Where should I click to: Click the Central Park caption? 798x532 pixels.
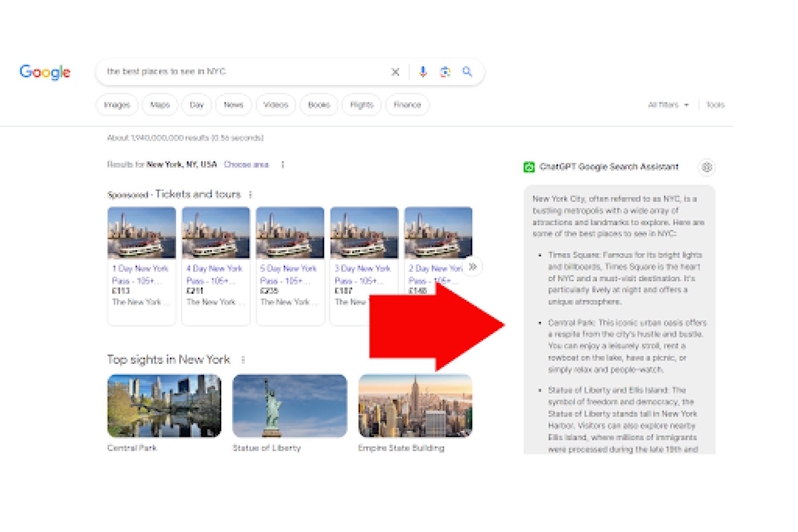pos(132,448)
